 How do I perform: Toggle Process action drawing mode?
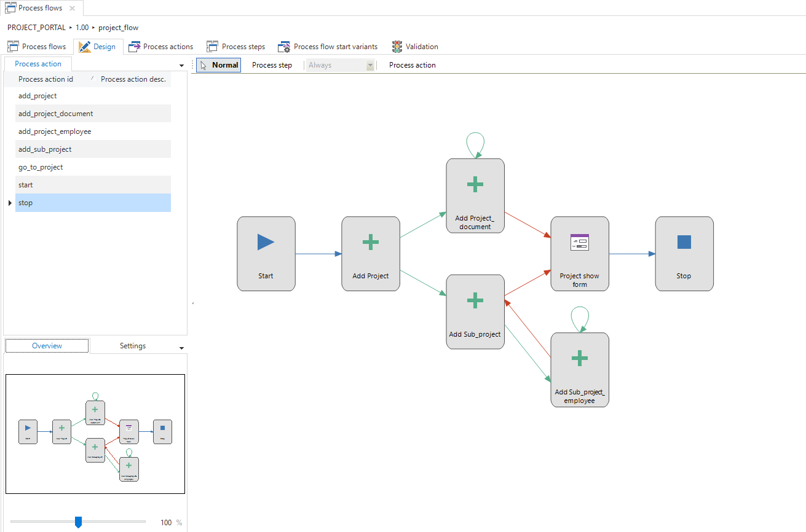(412, 65)
